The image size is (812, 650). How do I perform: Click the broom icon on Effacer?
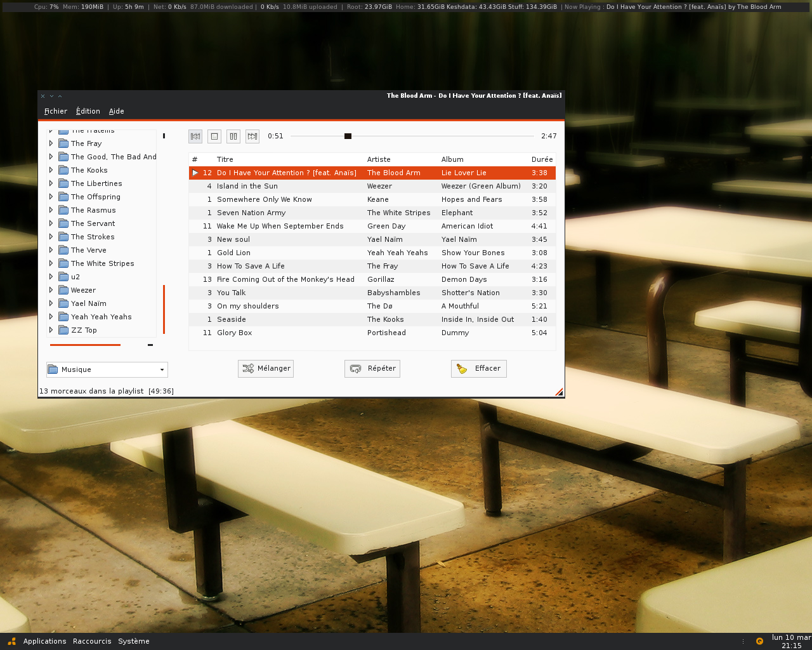pyautogui.click(x=462, y=369)
